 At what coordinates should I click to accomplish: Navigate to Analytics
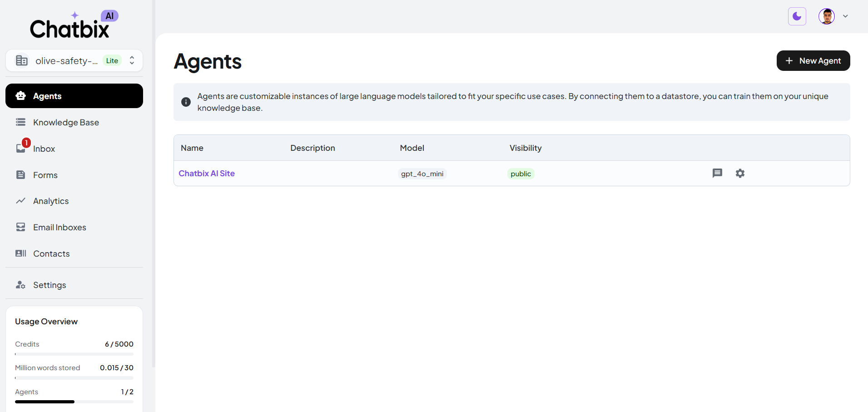coord(51,201)
